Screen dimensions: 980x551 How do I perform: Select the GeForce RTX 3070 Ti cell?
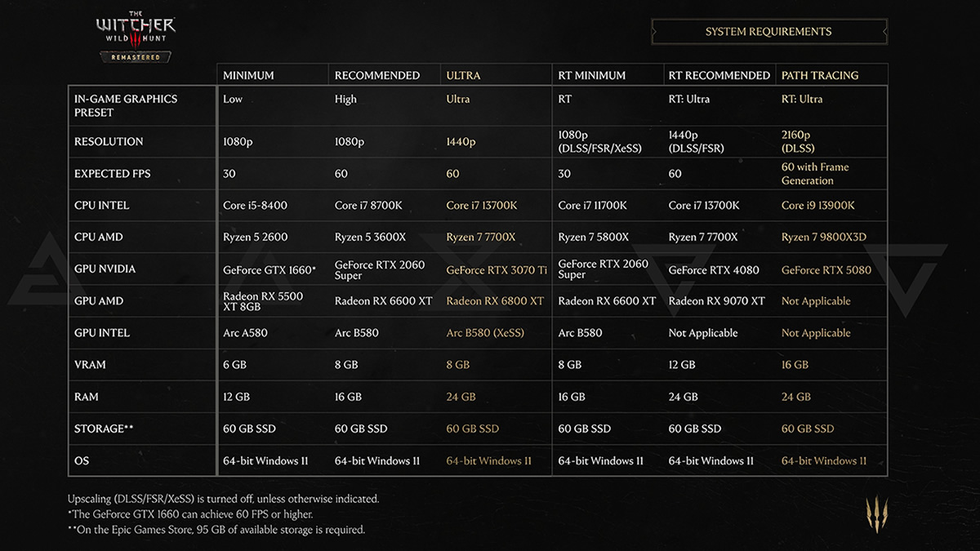pyautogui.click(x=497, y=269)
